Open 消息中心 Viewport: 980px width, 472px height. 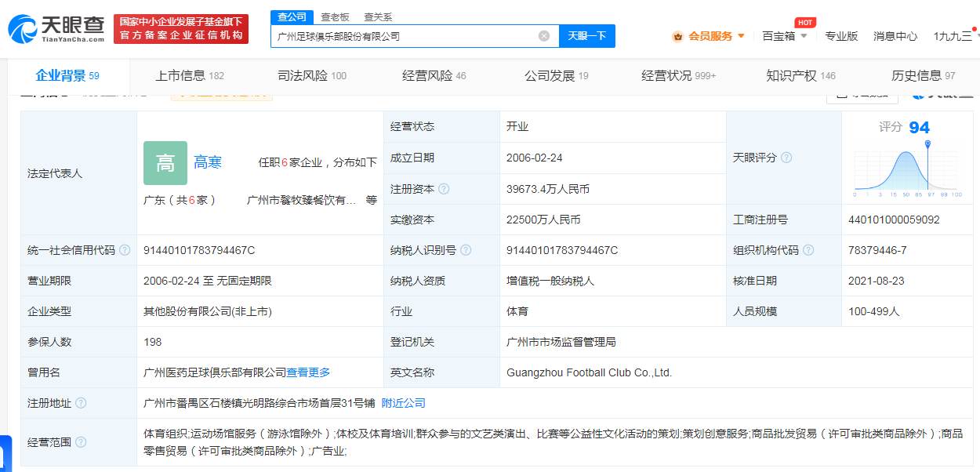click(x=895, y=36)
